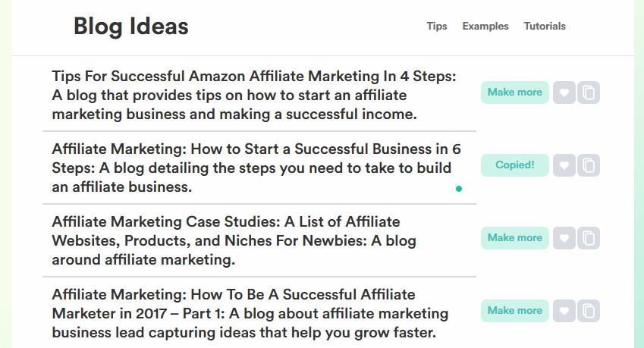Image resolution: width=644 pixels, height=348 pixels.
Task: Favorite the Amazon Affiliate Marketing tips idea
Action: pyautogui.click(x=564, y=92)
